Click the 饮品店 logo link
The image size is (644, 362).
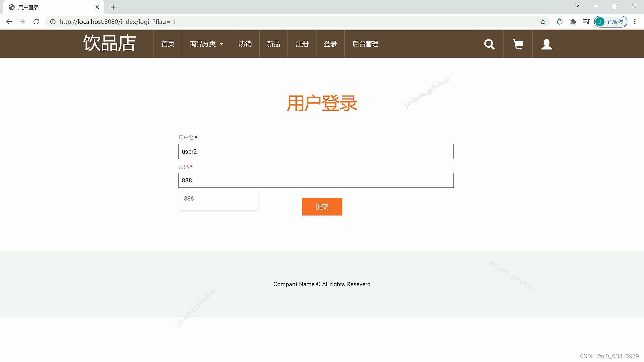tap(109, 44)
